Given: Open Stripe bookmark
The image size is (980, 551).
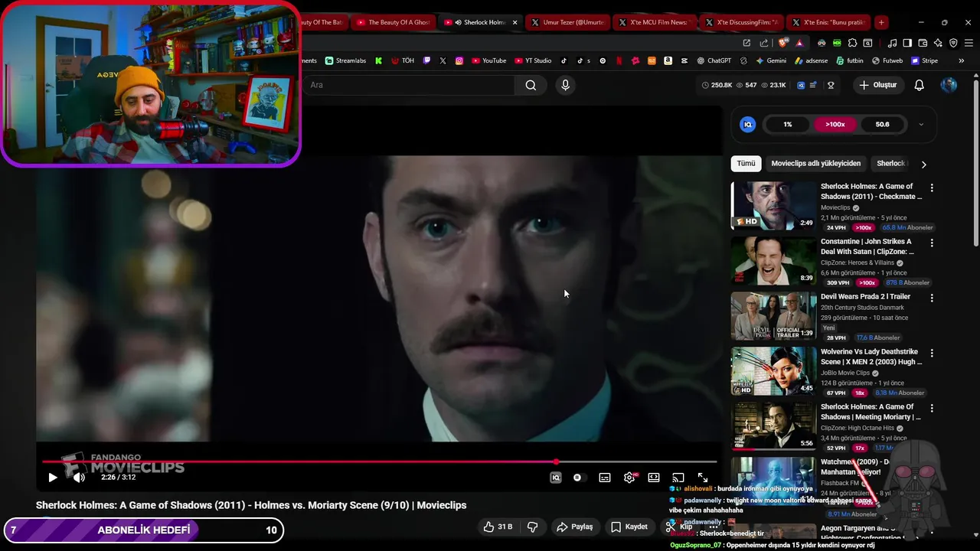Looking at the screenshot, I should click(924, 60).
